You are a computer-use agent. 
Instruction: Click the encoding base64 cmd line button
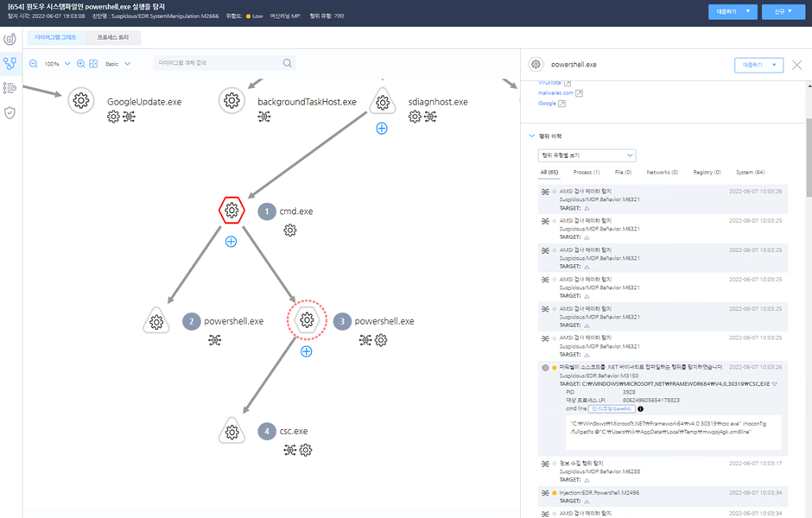[x=612, y=409]
